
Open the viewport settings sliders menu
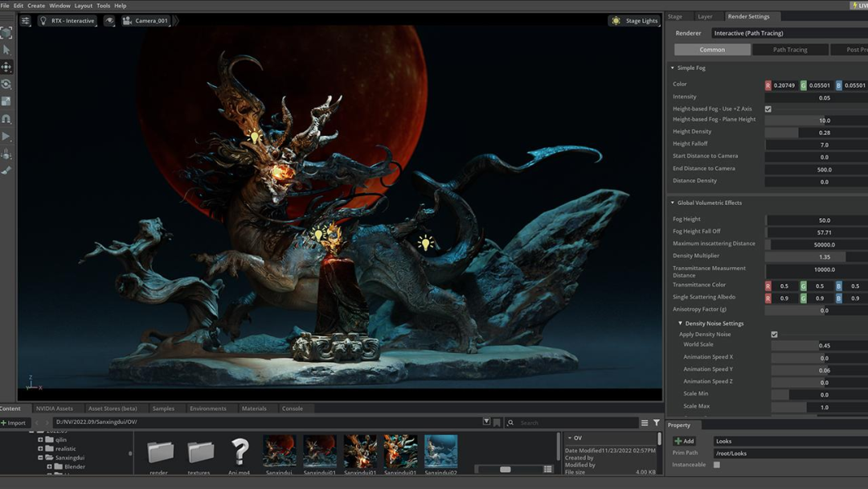[26, 20]
